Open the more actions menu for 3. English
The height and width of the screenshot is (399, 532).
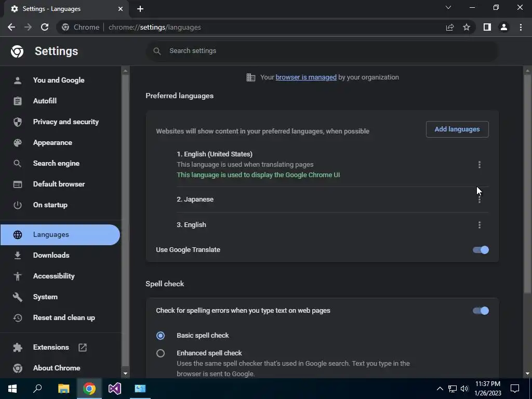pos(480,225)
